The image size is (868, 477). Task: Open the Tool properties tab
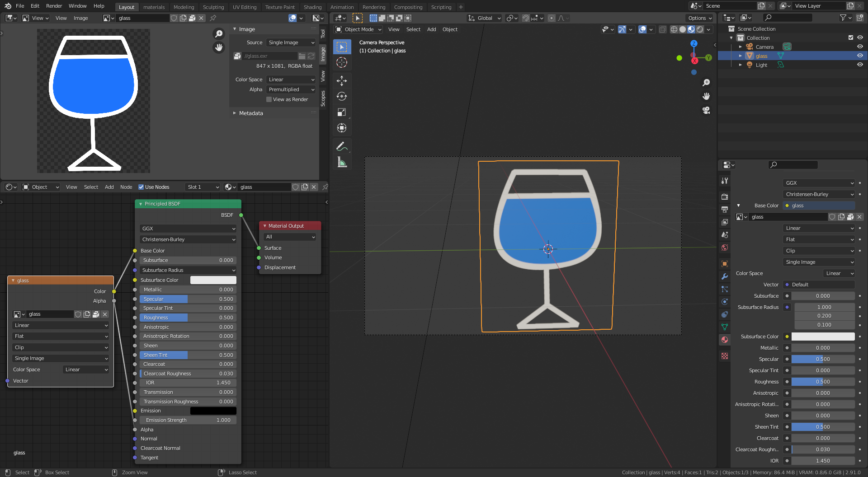(x=725, y=180)
